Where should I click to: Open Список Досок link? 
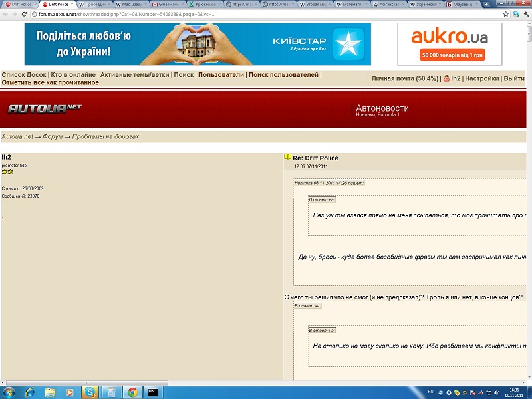[24, 75]
